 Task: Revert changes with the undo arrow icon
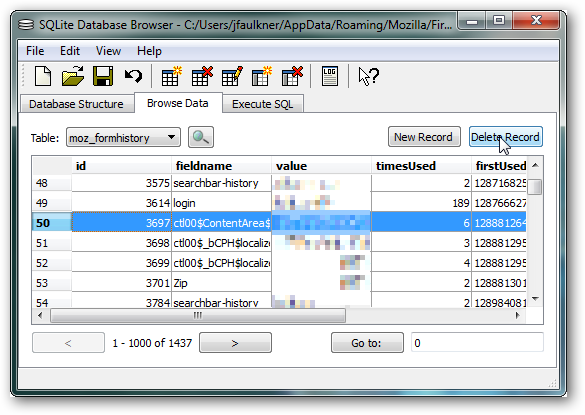pos(133,76)
